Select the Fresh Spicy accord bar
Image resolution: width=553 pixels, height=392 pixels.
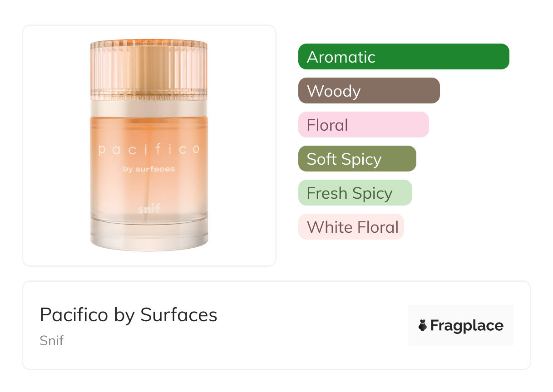tap(355, 193)
